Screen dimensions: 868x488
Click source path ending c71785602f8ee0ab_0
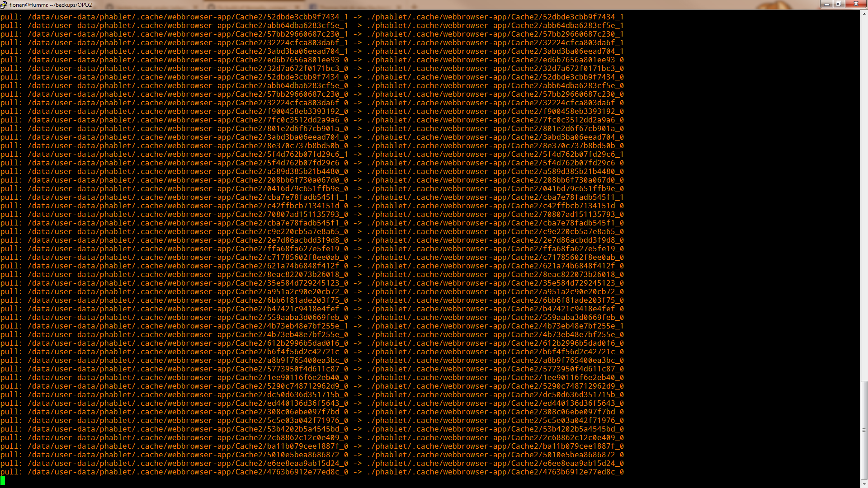click(x=188, y=257)
